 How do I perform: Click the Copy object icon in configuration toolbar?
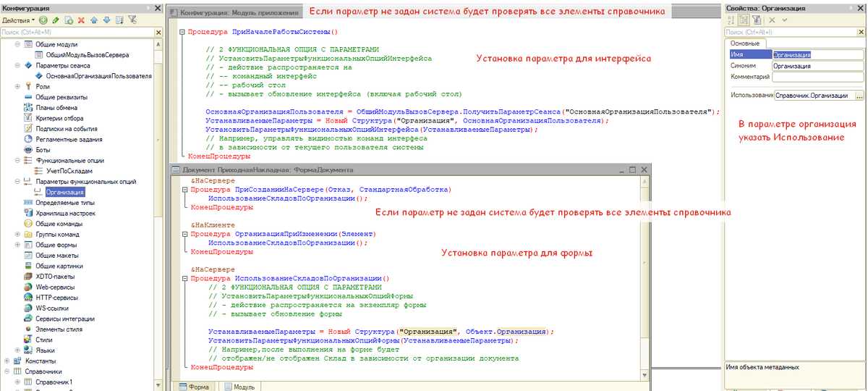(x=68, y=20)
